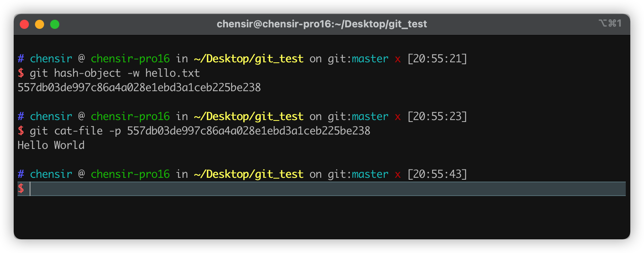Click the [20:55:43] timestamp on last prompt

coord(438,174)
